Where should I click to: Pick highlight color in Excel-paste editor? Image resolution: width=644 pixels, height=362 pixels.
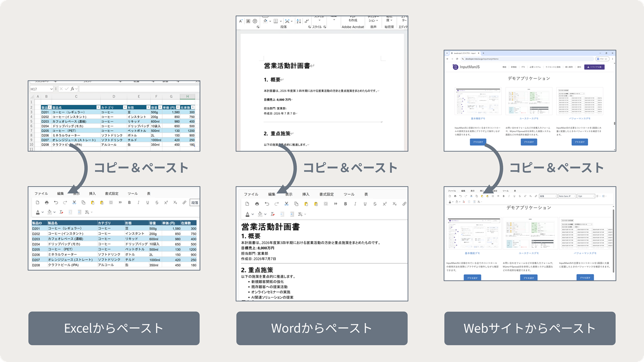[50, 212]
